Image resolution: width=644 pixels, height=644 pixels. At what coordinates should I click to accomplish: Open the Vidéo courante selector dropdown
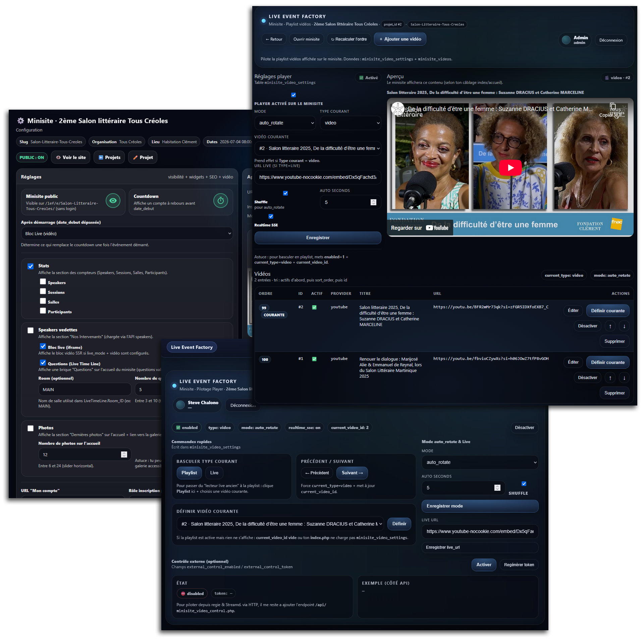[318, 148]
